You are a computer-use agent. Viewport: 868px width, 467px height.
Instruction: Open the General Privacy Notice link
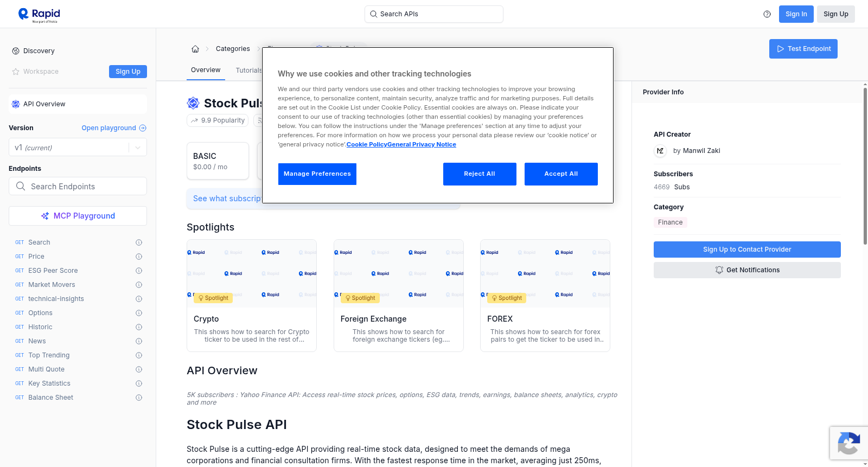pos(422,144)
